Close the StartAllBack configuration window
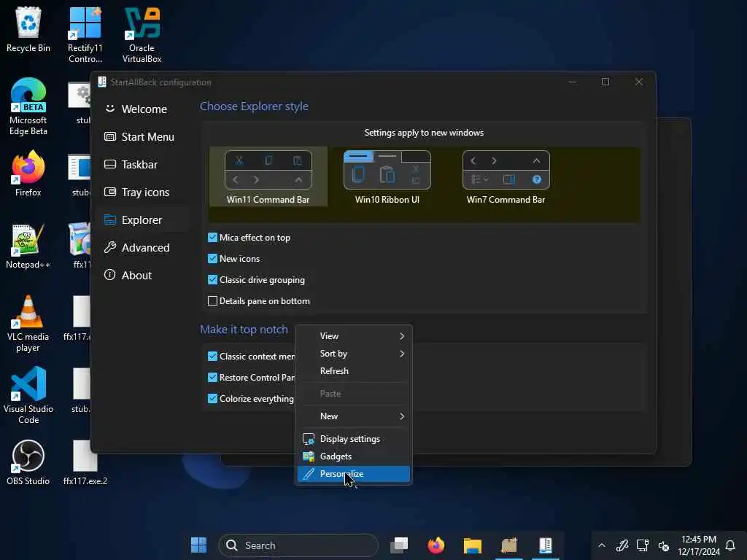The image size is (747, 560). 639,82
